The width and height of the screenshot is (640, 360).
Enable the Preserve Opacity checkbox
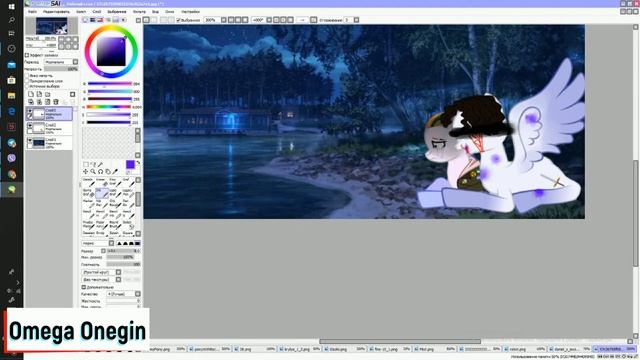point(27,76)
